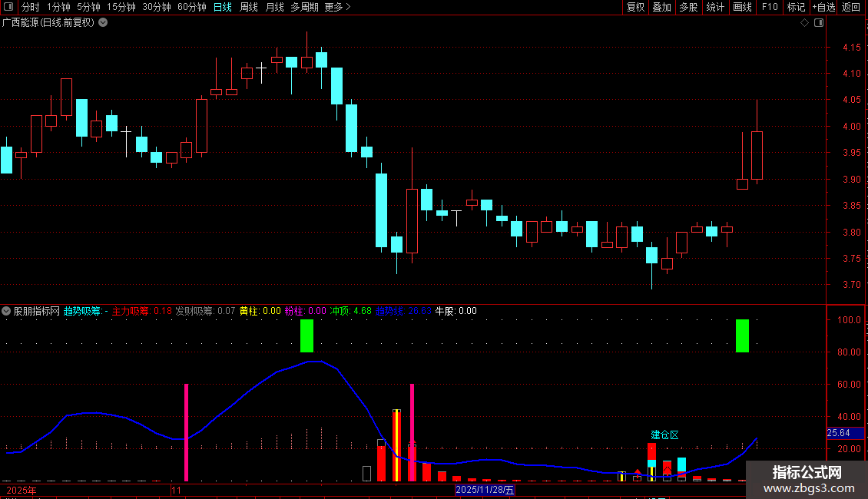868x499 pixels.
Task: Activate the 画线 drawing tools
Action: pyautogui.click(x=742, y=7)
